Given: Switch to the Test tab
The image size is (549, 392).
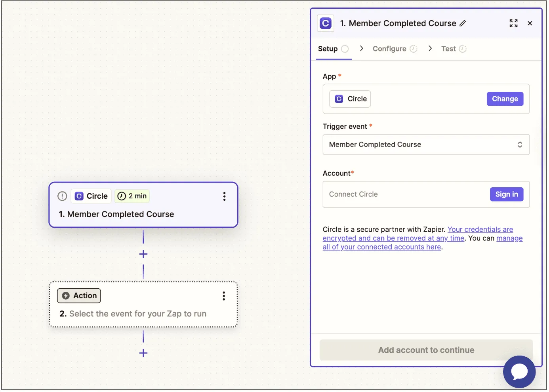Looking at the screenshot, I should point(454,49).
